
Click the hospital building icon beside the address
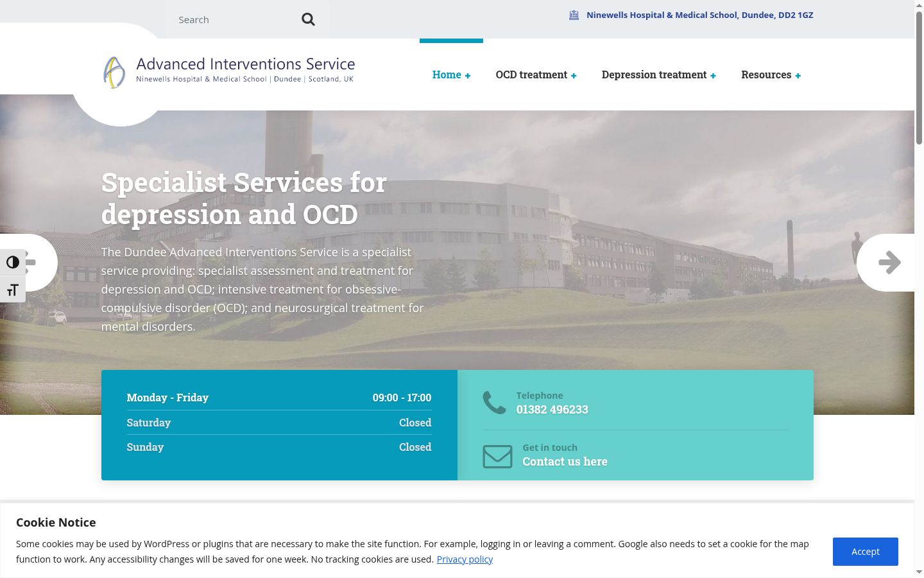(574, 15)
